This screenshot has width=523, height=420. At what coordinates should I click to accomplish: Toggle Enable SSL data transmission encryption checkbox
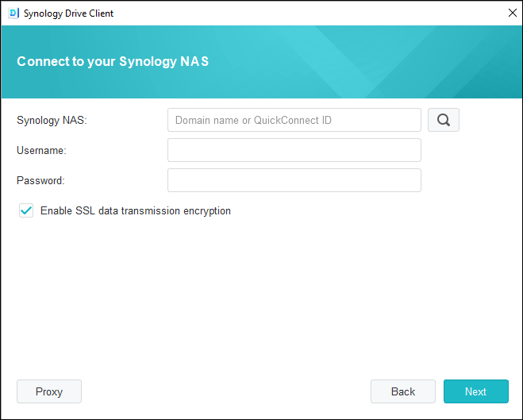tap(26, 210)
